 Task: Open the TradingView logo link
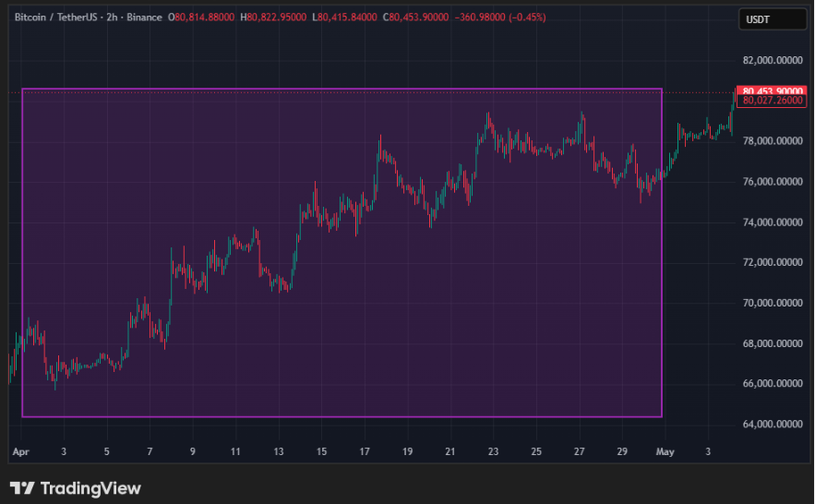76,488
